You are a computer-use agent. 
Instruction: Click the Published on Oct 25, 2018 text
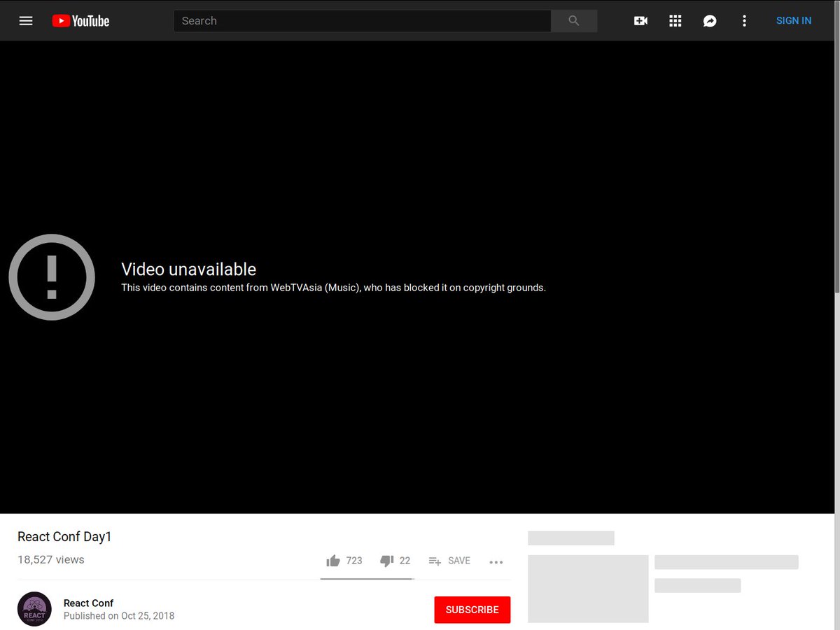119,616
